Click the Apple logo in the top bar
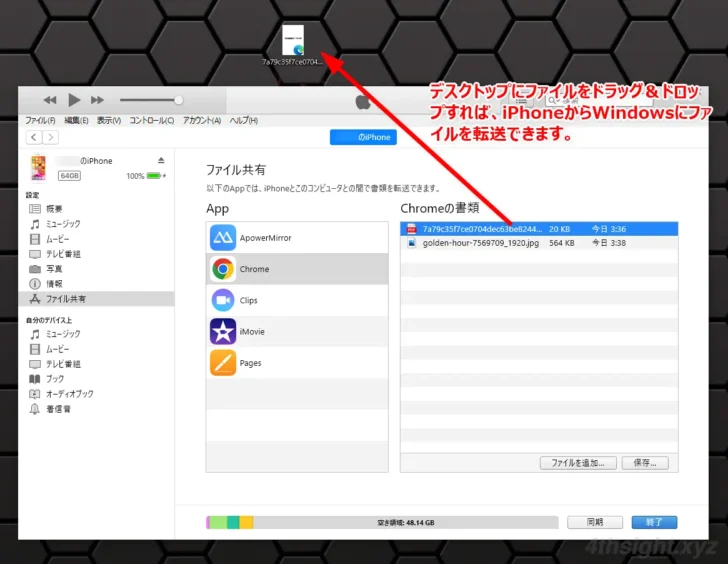Viewport: 728px width, 564px height. (363, 101)
